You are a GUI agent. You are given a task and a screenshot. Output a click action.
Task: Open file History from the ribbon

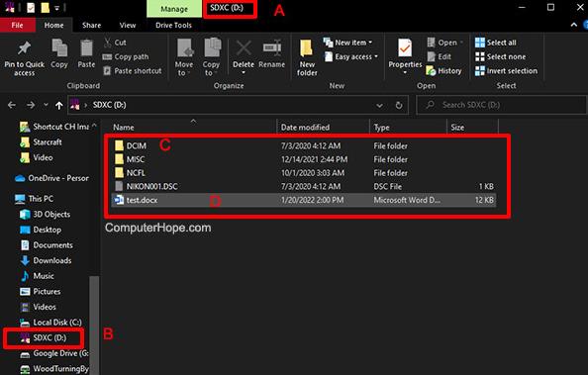click(x=443, y=71)
